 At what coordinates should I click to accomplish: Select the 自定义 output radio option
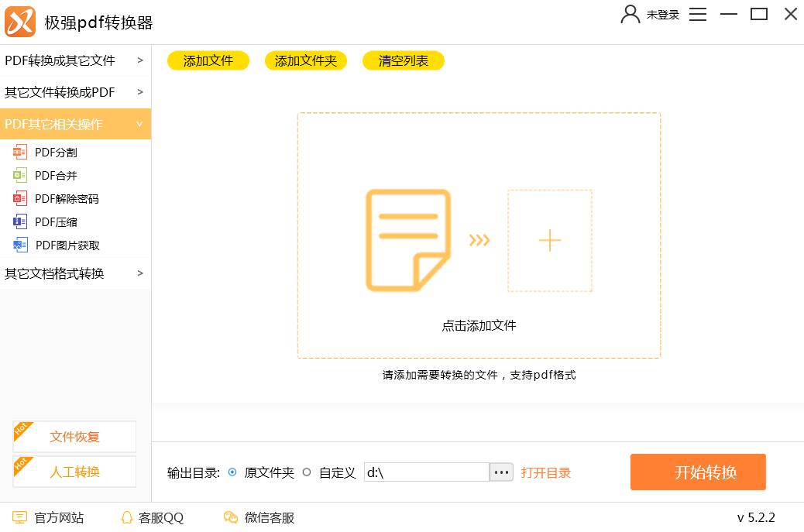(307, 472)
